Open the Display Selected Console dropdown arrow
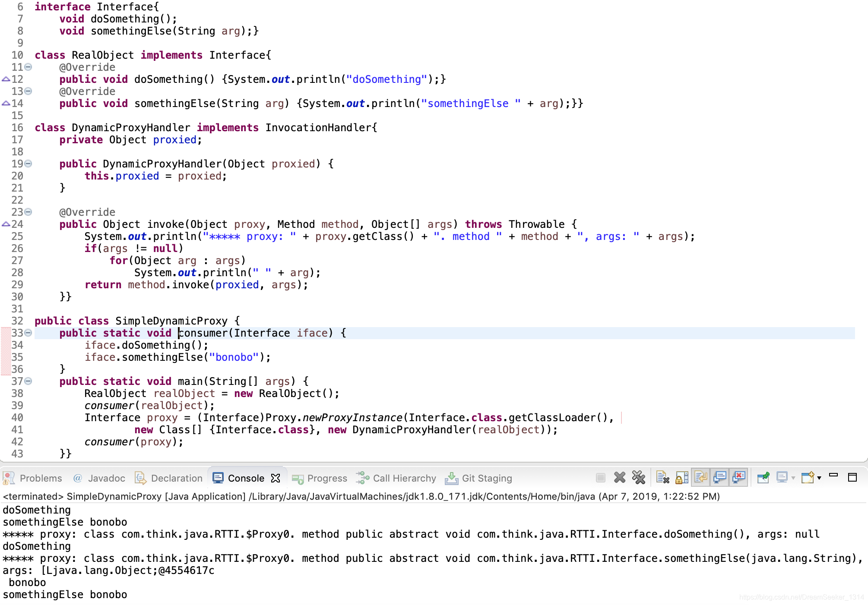This screenshot has height=605, width=868. [x=793, y=478]
